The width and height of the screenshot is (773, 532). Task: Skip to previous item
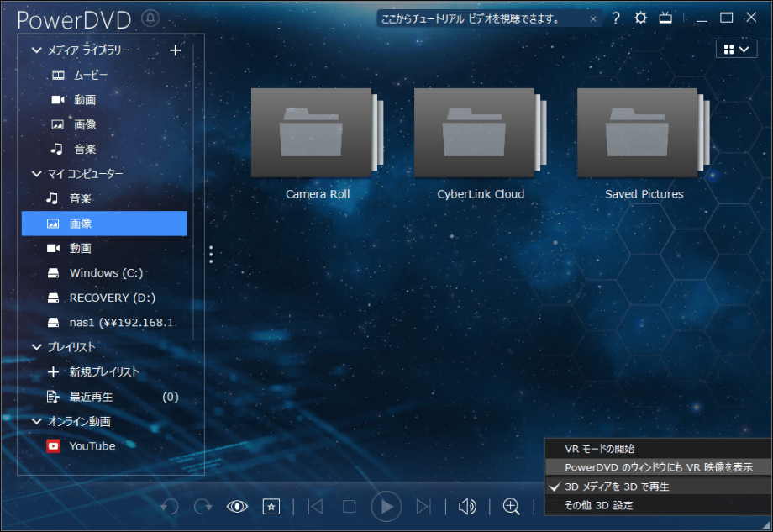316,506
